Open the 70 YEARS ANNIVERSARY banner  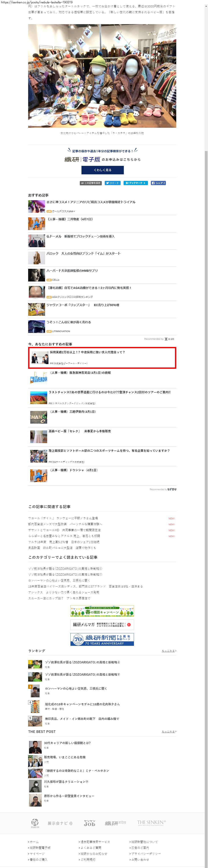coord(102,639)
